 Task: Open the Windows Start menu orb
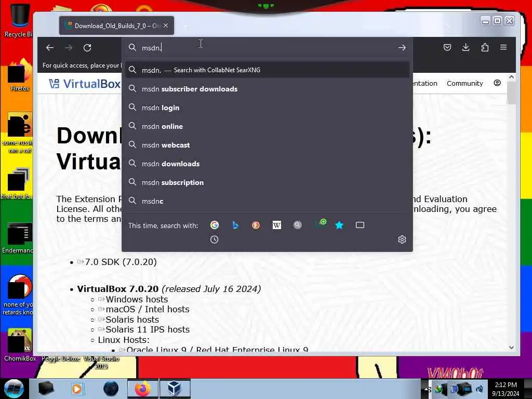(14, 389)
